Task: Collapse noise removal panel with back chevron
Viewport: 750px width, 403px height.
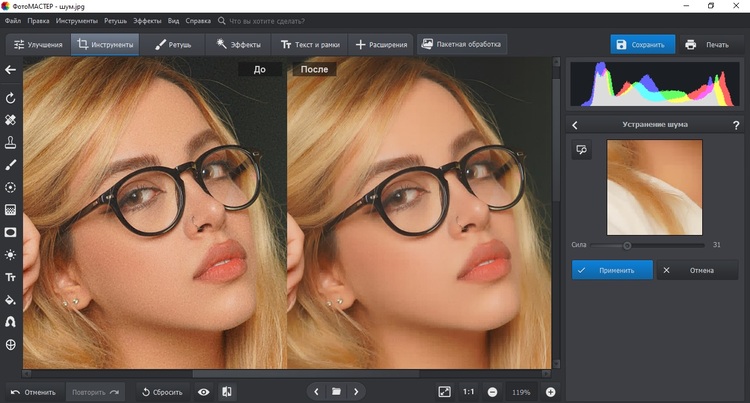Action: (x=575, y=125)
